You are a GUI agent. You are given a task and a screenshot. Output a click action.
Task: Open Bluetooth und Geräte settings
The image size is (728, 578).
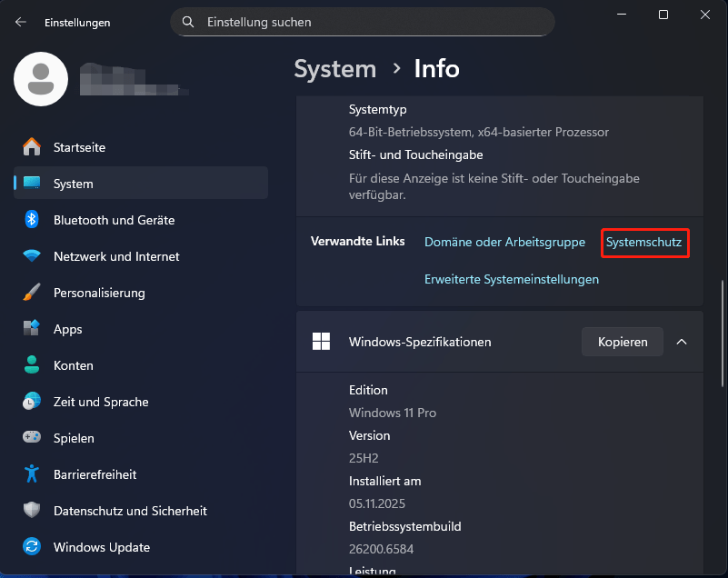(x=141, y=220)
